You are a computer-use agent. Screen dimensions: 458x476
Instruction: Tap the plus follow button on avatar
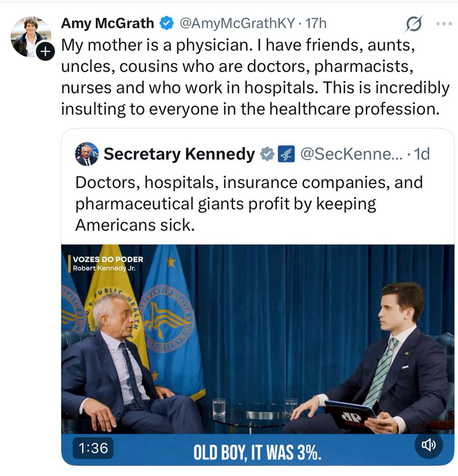coord(45,52)
